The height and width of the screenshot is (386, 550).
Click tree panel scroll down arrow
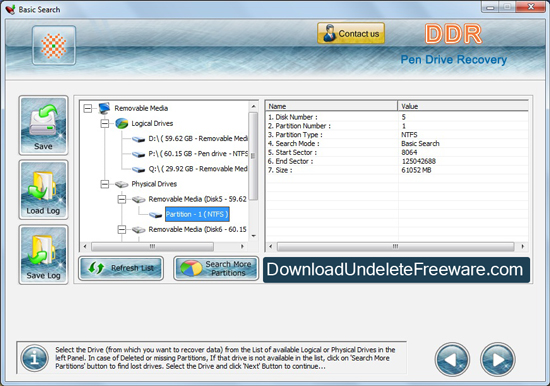[x=253, y=236]
